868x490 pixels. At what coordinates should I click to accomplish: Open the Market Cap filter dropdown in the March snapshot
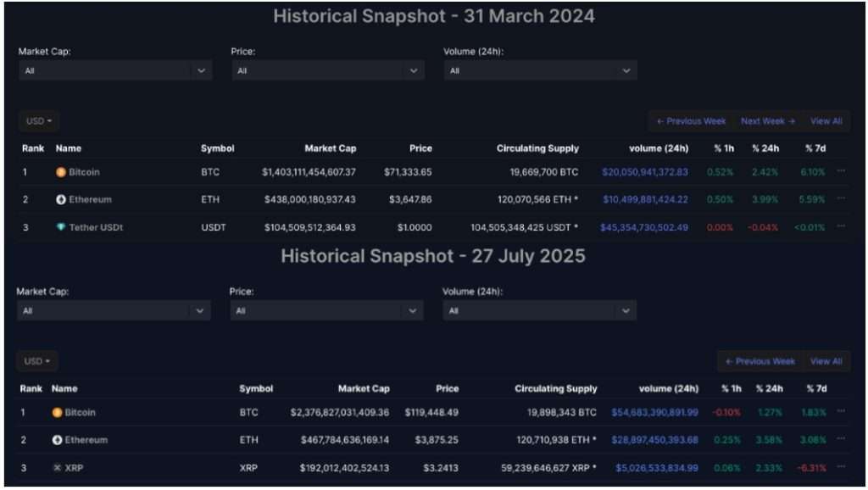pos(115,70)
